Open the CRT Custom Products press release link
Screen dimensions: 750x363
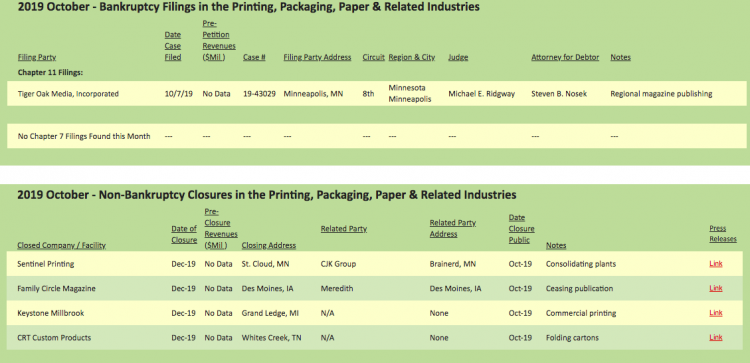pyautogui.click(x=716, y=338)
